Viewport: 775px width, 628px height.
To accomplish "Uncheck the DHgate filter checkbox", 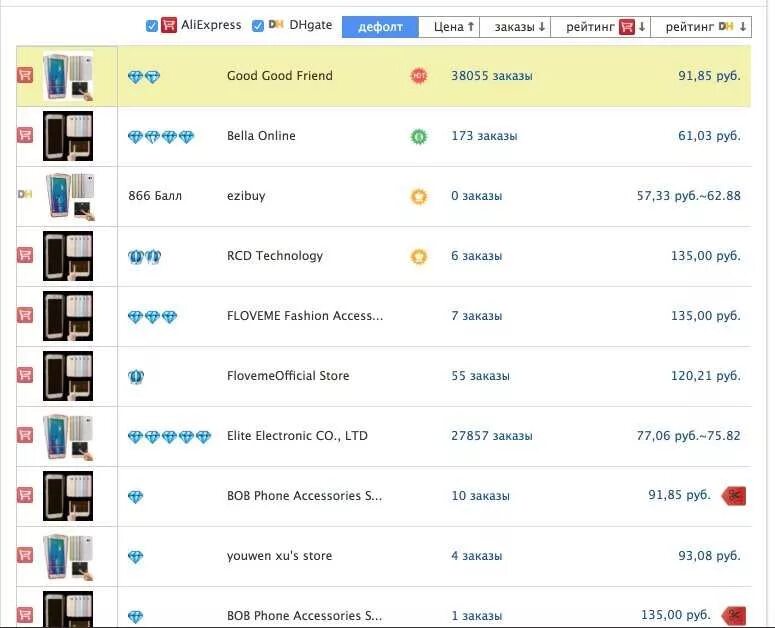I will point(258,26).
